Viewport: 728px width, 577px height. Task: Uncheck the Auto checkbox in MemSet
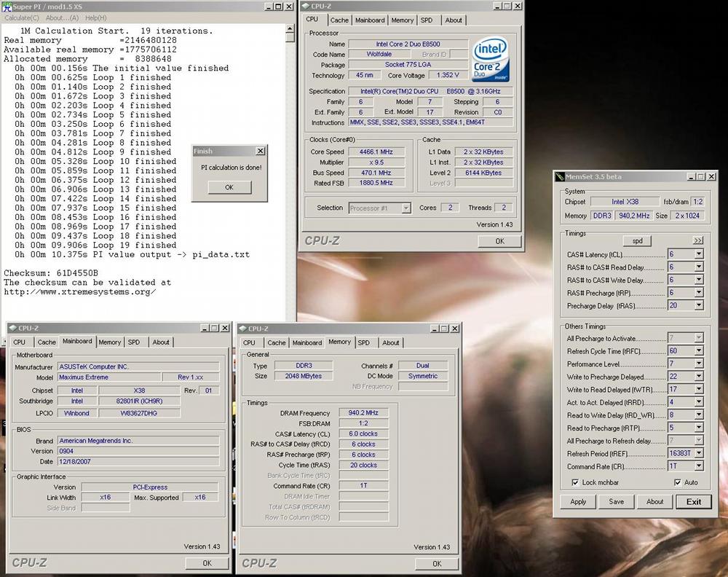click(678, 482)
